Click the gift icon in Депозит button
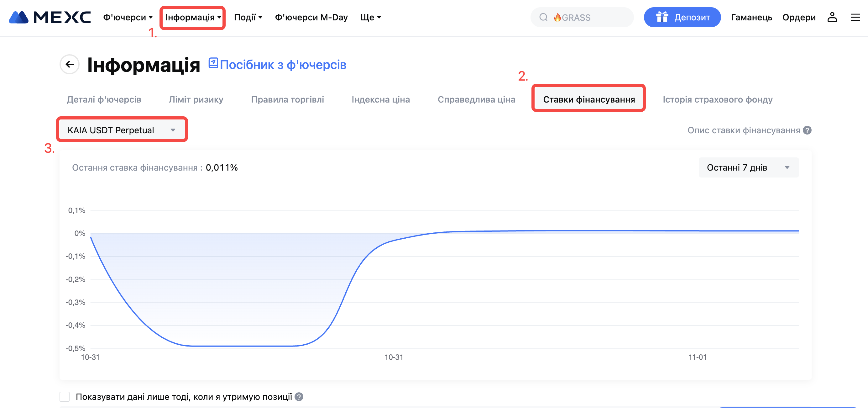Viewport: 868px width, 408px height. 662,17
